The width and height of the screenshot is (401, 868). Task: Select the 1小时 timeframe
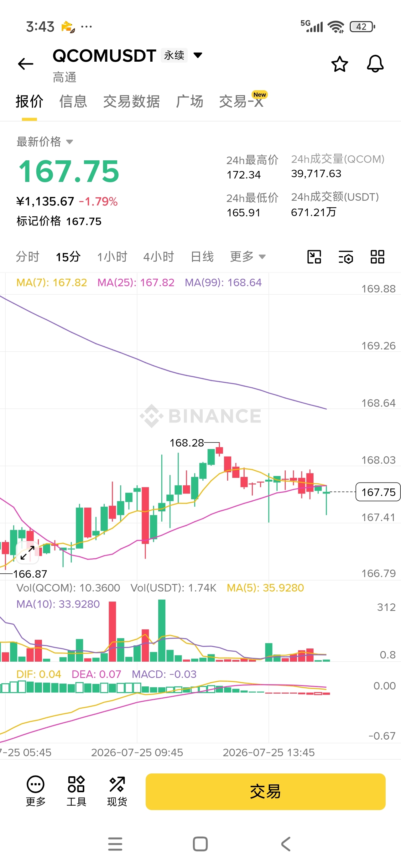pos(112,257)
